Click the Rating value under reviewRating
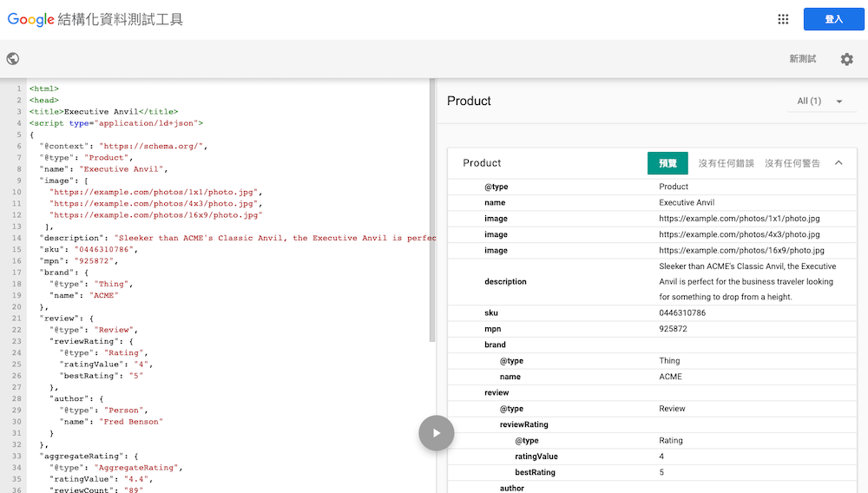Screen dimensions: 868x493 tap(670, 441)
